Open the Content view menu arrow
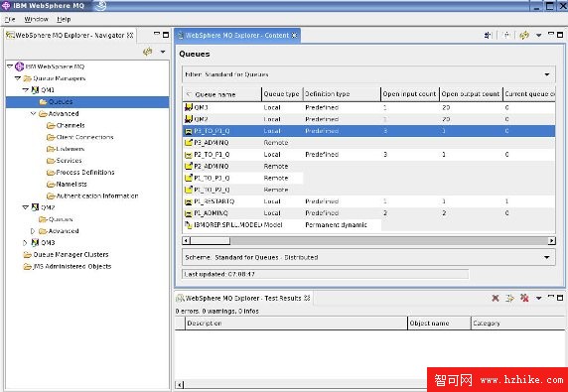Image resolution: width=568 pixels, height=392 pixels. 538,36
